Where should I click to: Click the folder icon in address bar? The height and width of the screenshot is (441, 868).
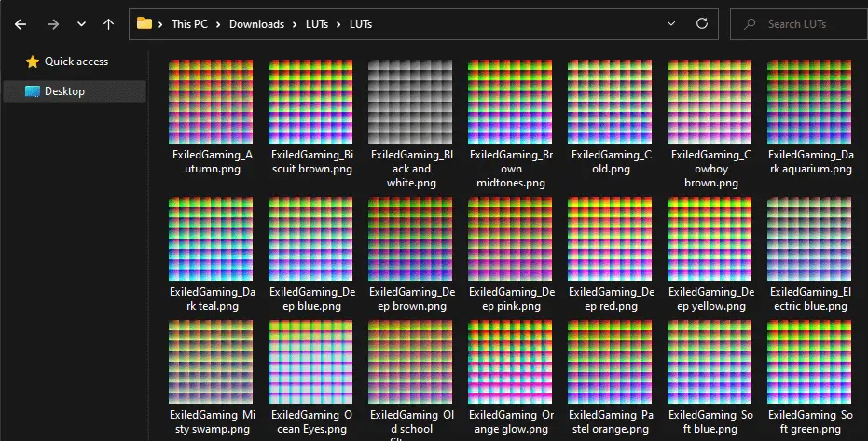pyautogui.click(x=145, y=23)
